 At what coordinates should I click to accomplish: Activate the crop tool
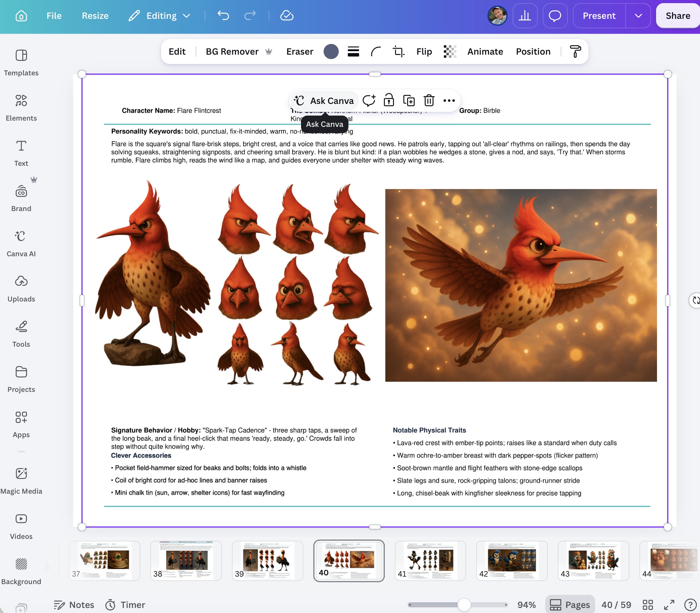pyautogui.click(x=398, y=52)
